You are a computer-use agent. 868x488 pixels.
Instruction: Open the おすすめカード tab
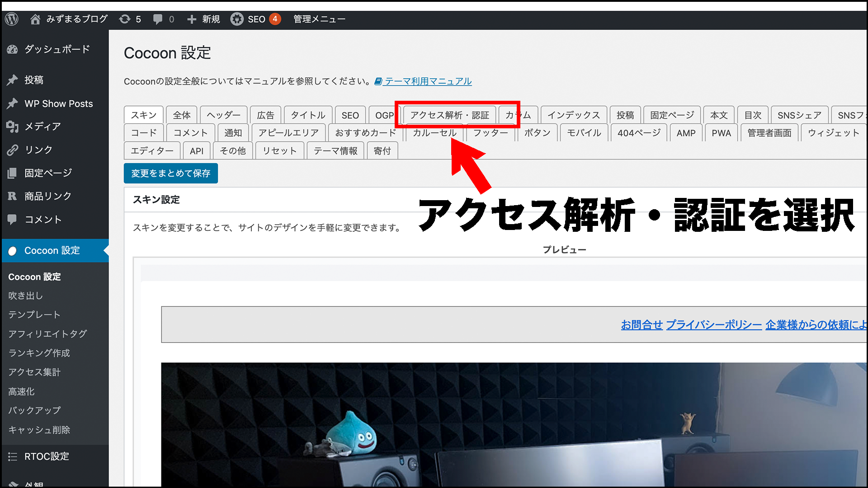(x=366, y=133)
